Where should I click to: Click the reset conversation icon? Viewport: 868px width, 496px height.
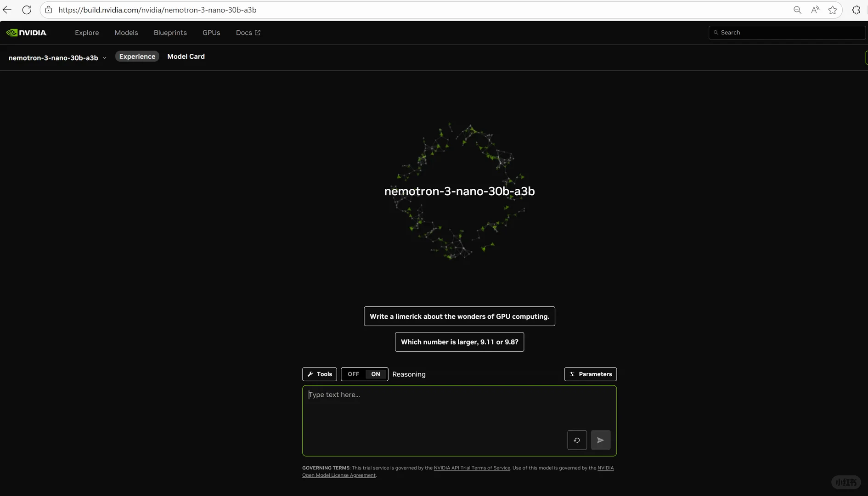(x=577, y=440)
